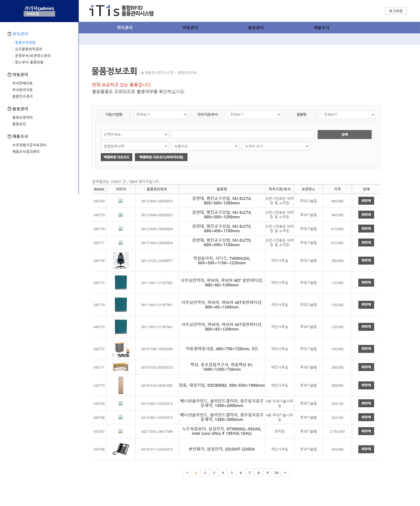Image resolution: width=420 pixels, height=506 pixels.
Task: Click 물품정보조회 breadcrumb link
Action: tap(187, 73)
